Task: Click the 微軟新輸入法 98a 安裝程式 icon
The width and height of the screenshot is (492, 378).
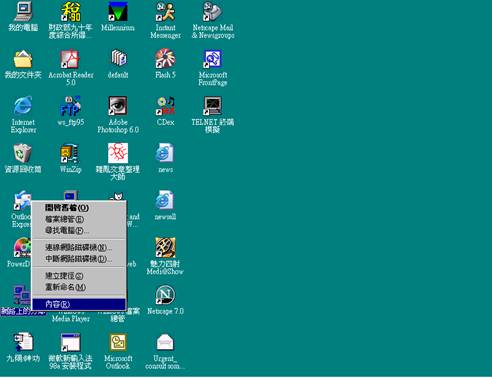Action: (x=71, y=342)
